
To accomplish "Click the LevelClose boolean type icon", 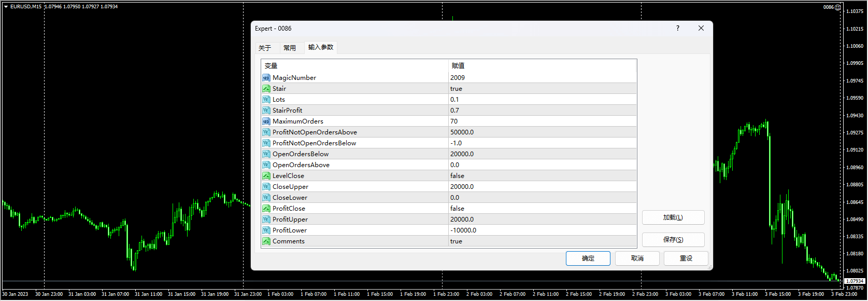I will pyautogui.click(x=266, y=176).
